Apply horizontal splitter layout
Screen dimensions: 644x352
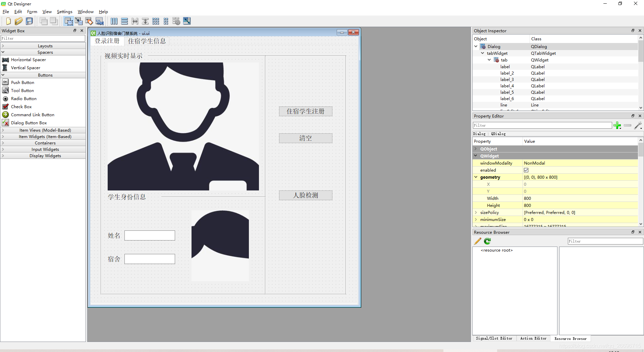[x=135, y=21]
